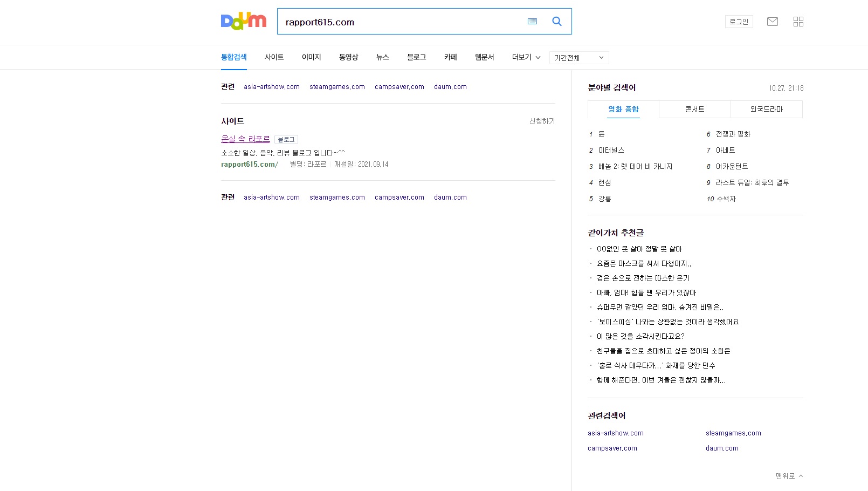
Task: Open the services grid icon
Action: [x=798, y=22]
